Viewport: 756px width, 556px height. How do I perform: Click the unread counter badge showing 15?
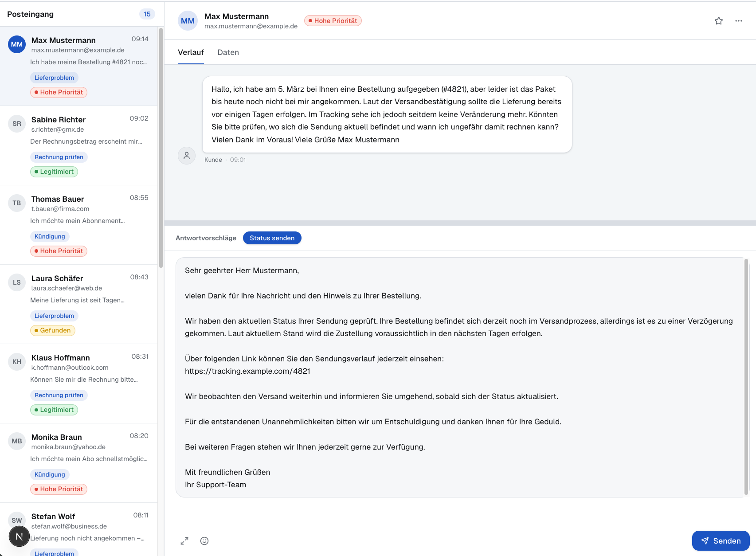(147, 14)
